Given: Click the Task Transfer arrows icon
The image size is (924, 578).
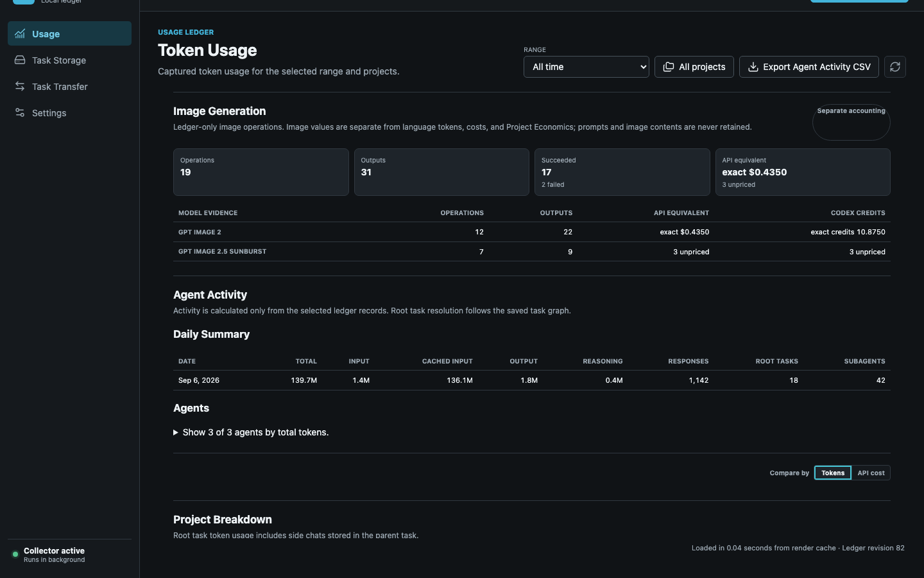Looking at the screenshot, I should pyautogui.click(x=20, y=87).
